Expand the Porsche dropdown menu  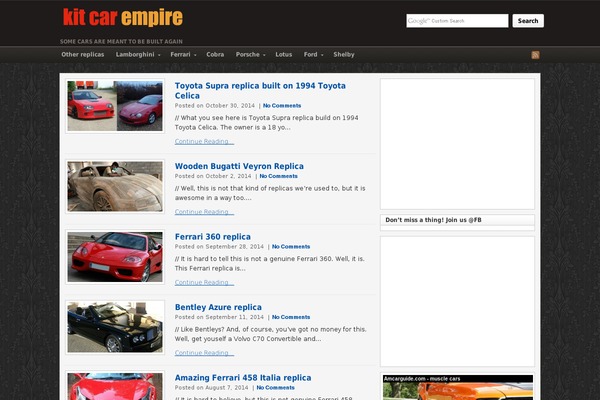coord(251,54)
